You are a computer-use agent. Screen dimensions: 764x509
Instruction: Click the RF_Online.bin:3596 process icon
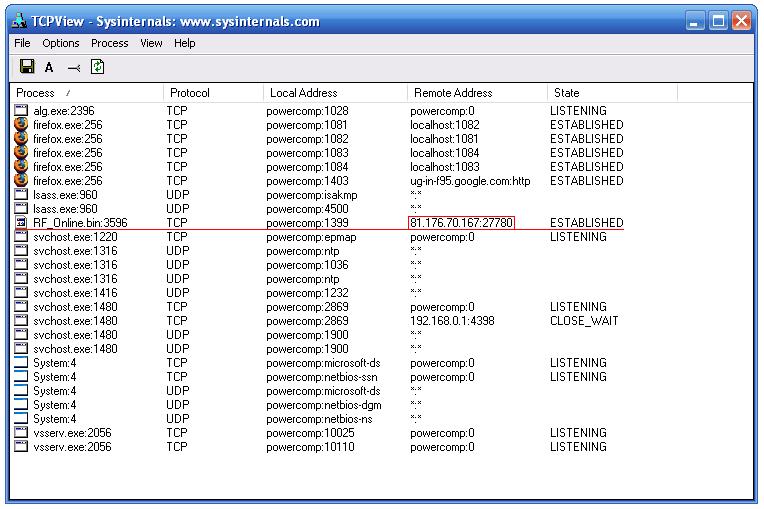(x=21, y=223)
